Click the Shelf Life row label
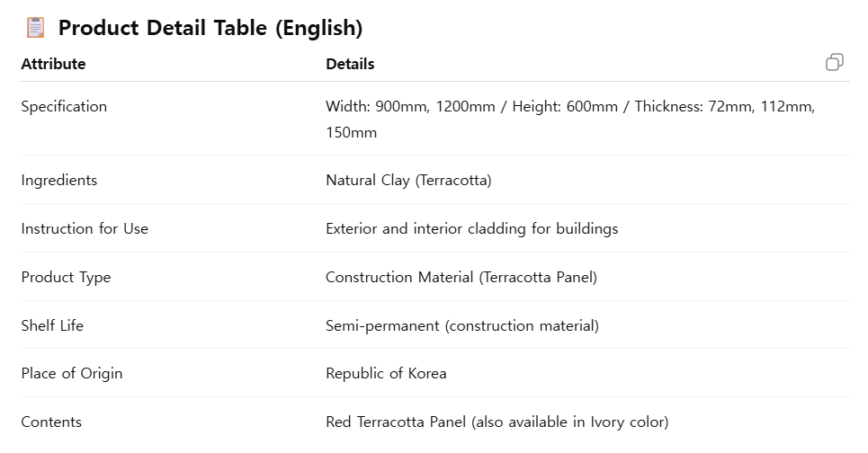This screenshot has width=868, height=453. click(x=52, y=325)
